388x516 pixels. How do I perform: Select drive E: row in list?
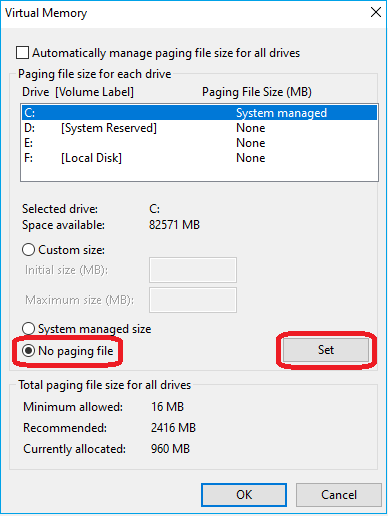click(199, 143)
